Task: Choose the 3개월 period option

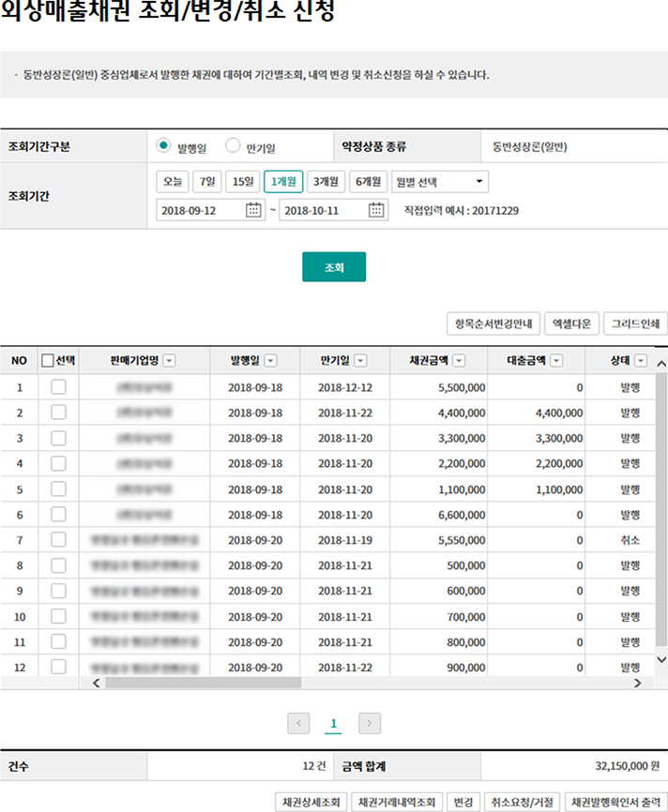Action: coord(326,181)
